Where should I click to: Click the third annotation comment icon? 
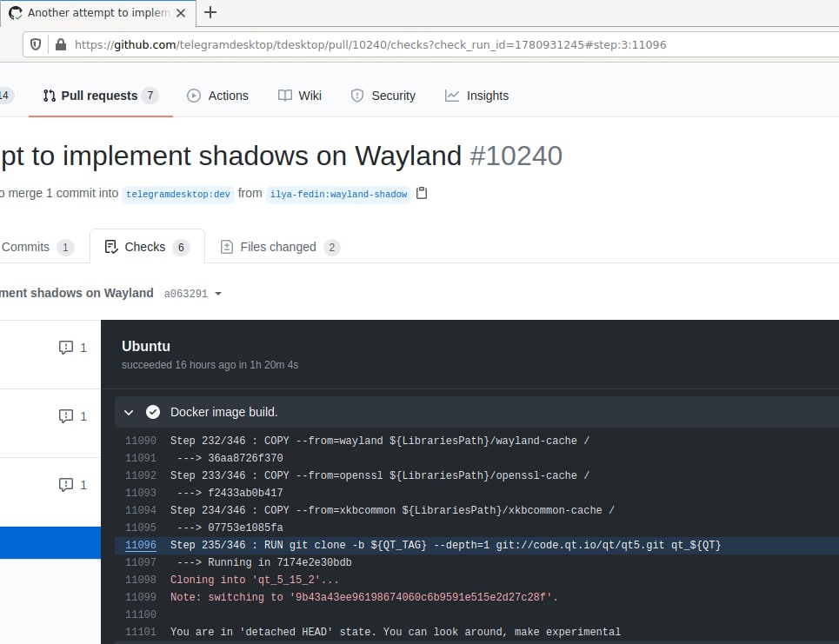click(66, 485)
